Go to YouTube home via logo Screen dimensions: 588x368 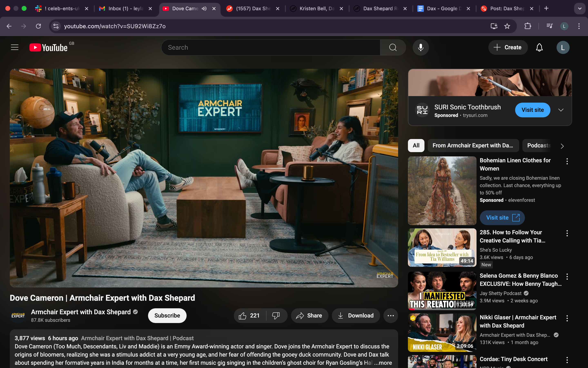point(49,47)
